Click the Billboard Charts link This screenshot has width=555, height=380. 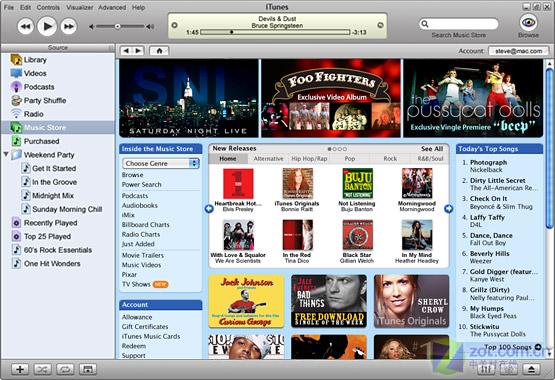click(x=145, y=225)
